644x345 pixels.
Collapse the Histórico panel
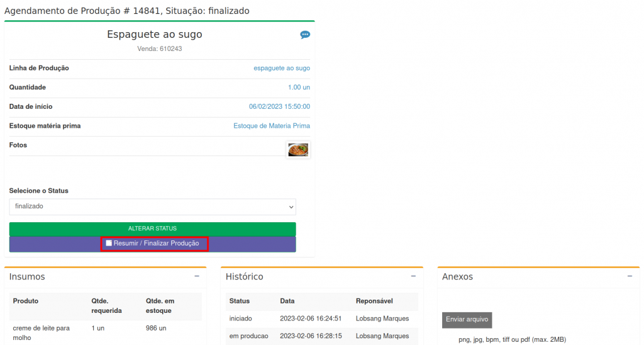tap(413, 276)
